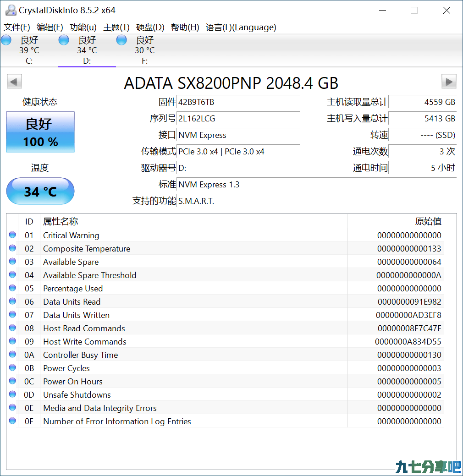This screenshot has width=463, height=476.
Task: Close the CrystalDiskInfo window
Action: [446, 11]
